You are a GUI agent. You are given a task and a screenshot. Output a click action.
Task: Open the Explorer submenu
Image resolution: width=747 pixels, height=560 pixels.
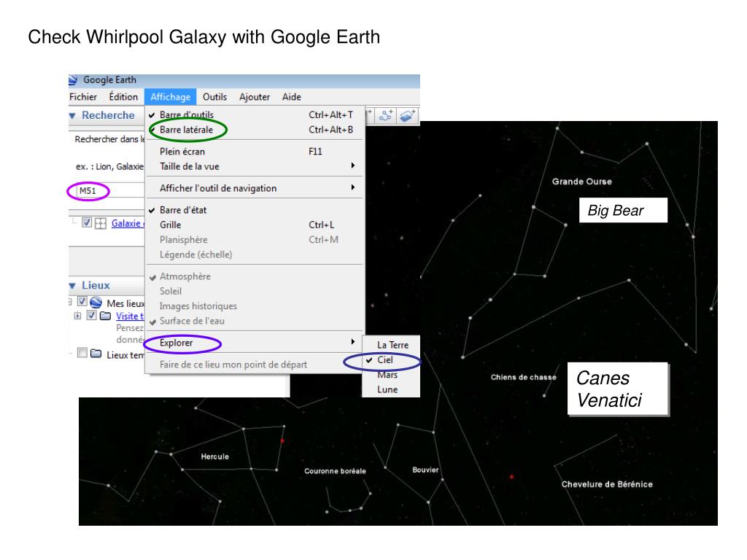(x=255, y=343)
